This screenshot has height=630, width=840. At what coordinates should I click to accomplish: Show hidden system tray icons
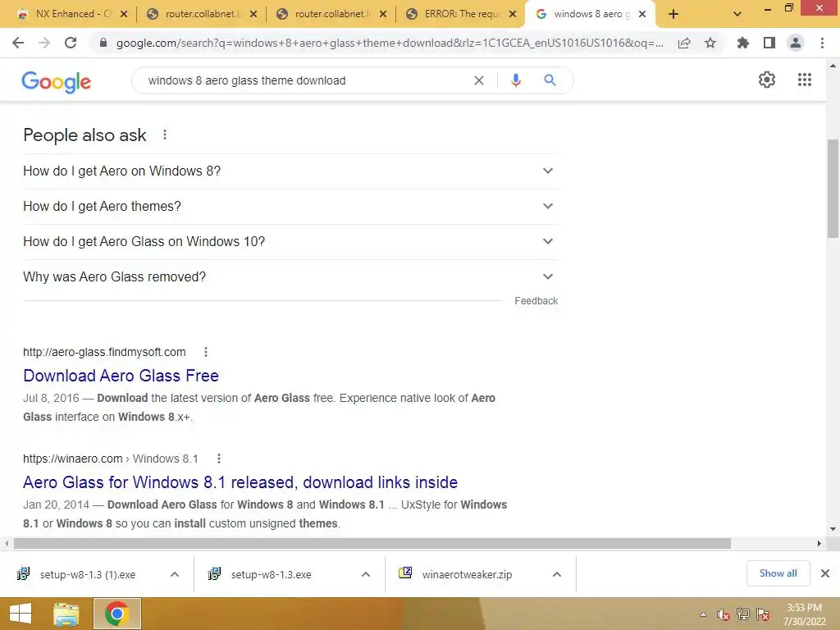coord(703,614)
